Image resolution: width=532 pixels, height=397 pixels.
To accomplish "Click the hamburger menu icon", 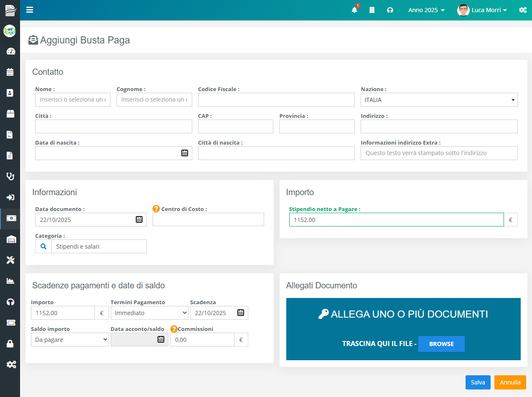I will click(x=30, y=10).
